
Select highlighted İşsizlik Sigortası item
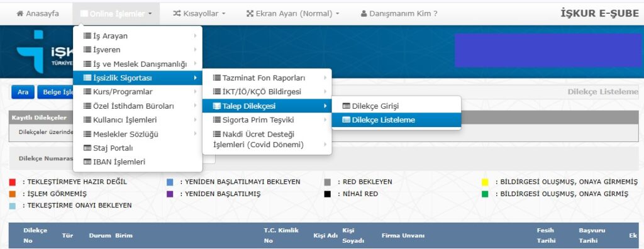pos(138,78)
